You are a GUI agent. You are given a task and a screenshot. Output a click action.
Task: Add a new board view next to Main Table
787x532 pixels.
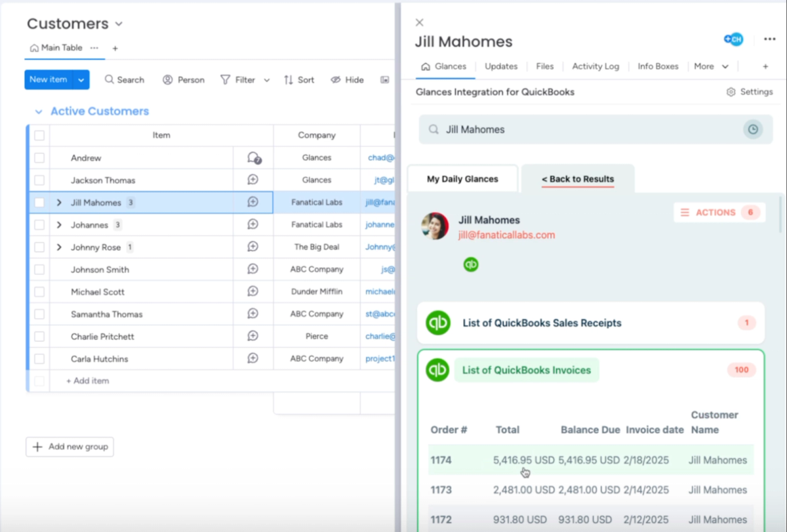pyautogui.click(x=115, y=48)
